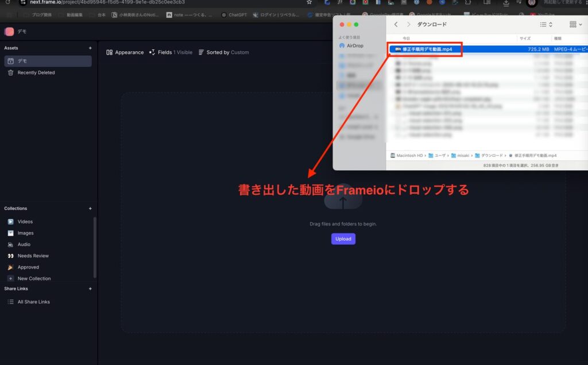Click the Collections list scrollbar

(95, 247)
